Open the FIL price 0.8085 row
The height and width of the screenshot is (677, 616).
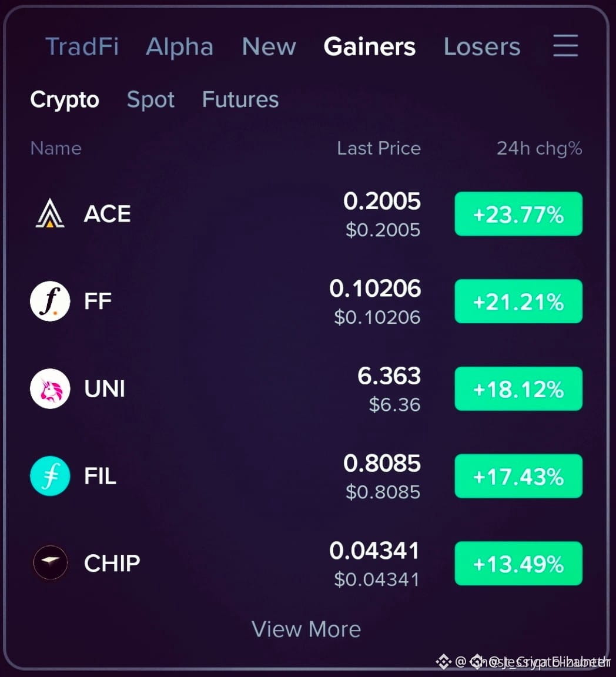(306, 476)
